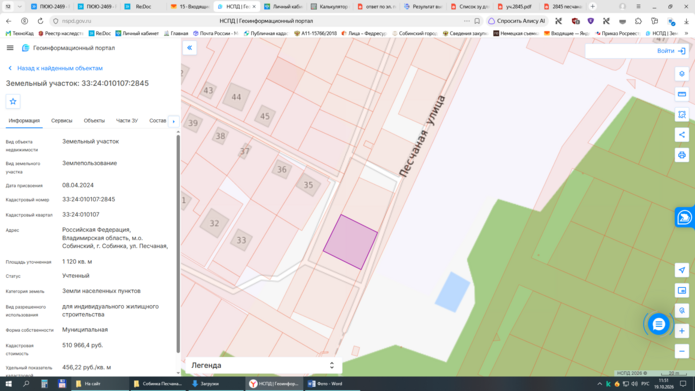Open the ТехноКад bookmark

(x=20, y=33)
